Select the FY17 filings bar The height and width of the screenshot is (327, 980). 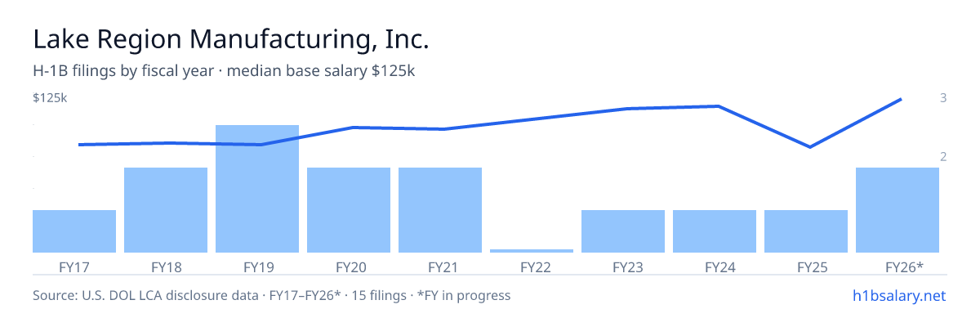(x=74, y=231)
